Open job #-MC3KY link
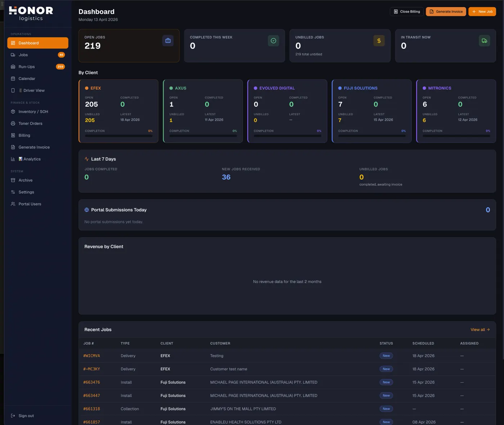The height and width of the screenshot is (425, 504). click(92, 369)
